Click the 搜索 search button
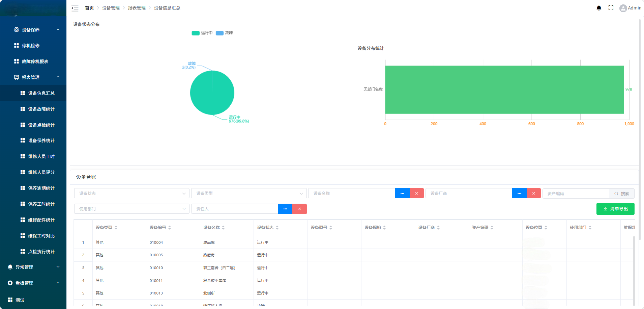The image size is (644, 309). (622, 194)
